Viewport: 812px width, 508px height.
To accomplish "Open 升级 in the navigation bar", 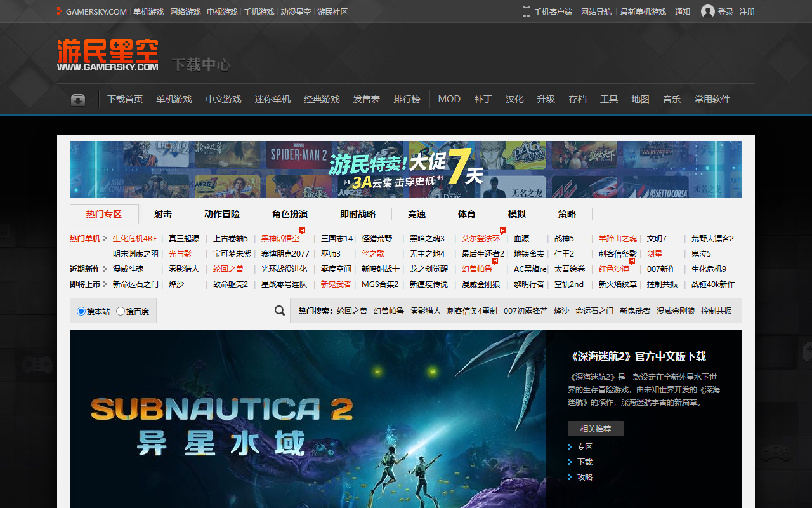I will (546, 99).
